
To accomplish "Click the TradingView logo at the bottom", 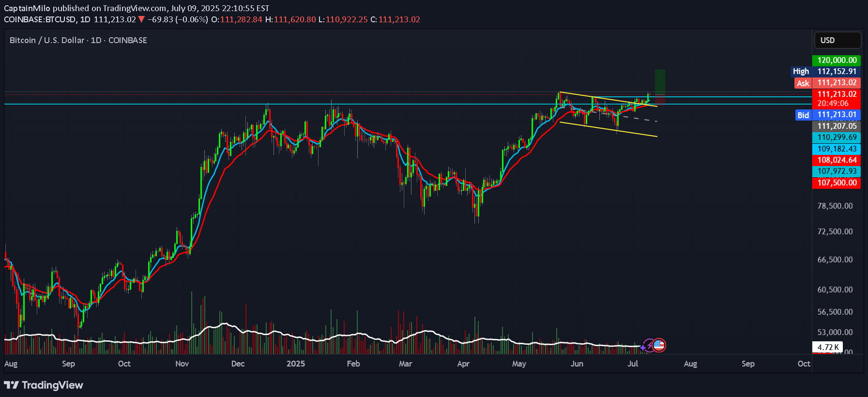I will (x=44, y=385).
